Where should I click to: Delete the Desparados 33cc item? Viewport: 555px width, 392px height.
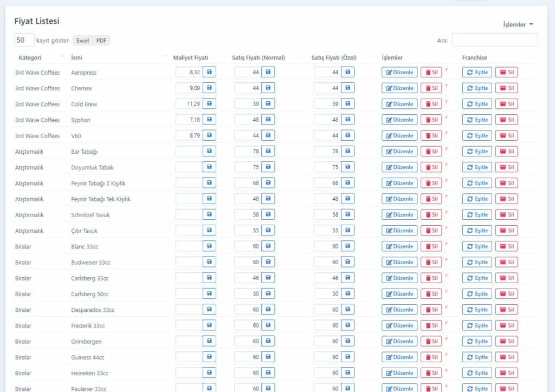click(431, 309)
